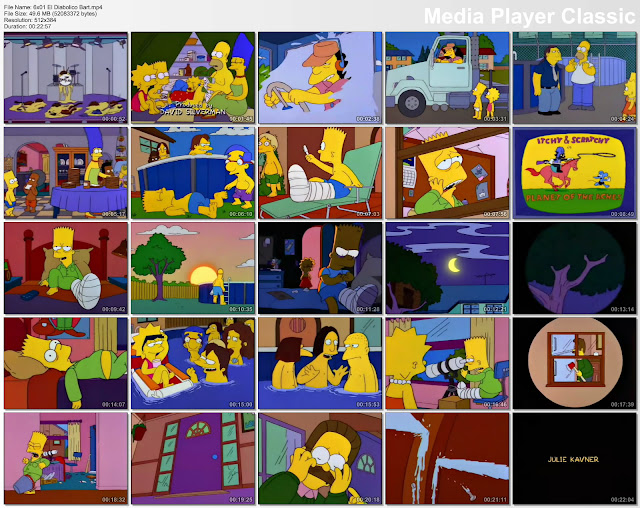Open the three teens in pool thumbnail

click(320, 363)
